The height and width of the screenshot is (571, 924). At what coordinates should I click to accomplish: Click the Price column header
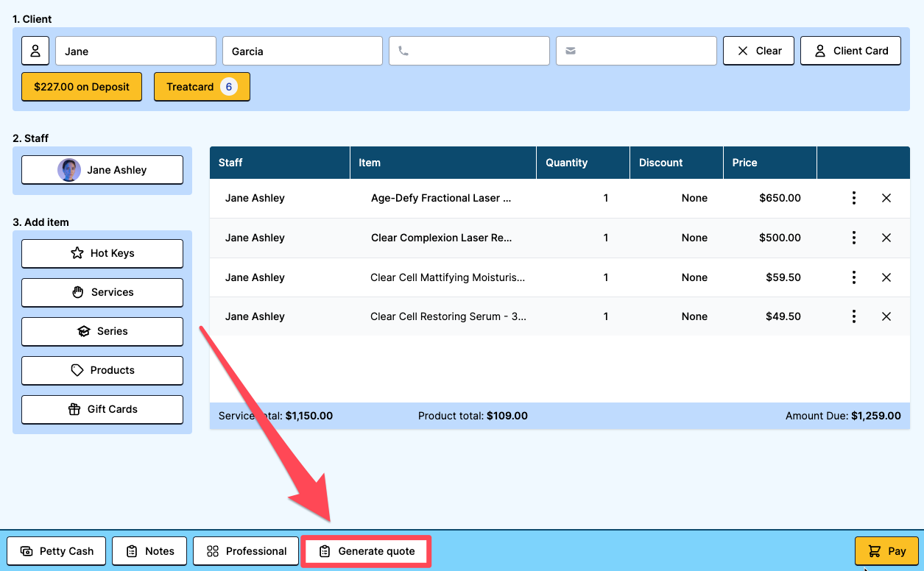click(x=770, y=163)
